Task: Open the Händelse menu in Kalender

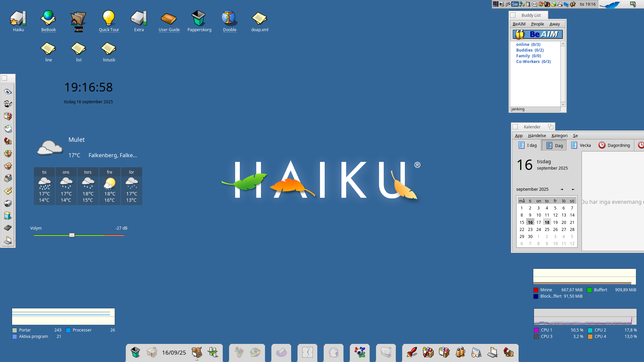Action: point(537,136)
